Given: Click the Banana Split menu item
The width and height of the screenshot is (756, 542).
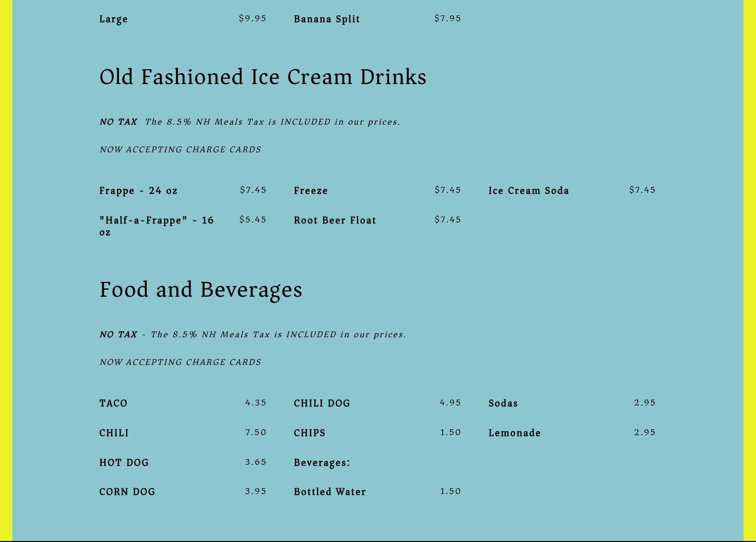Looking at the screenshot, I should tap(327, 19).
